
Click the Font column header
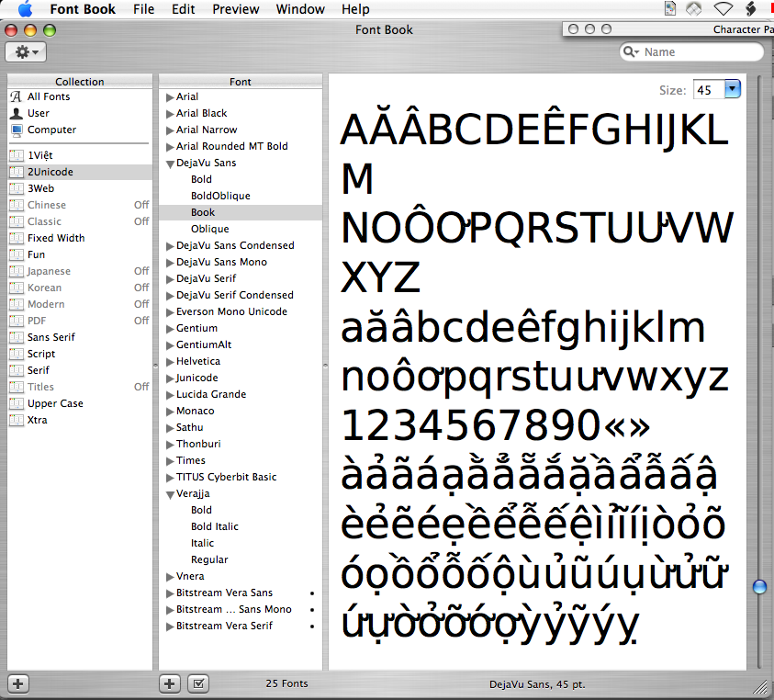[241, 82]
